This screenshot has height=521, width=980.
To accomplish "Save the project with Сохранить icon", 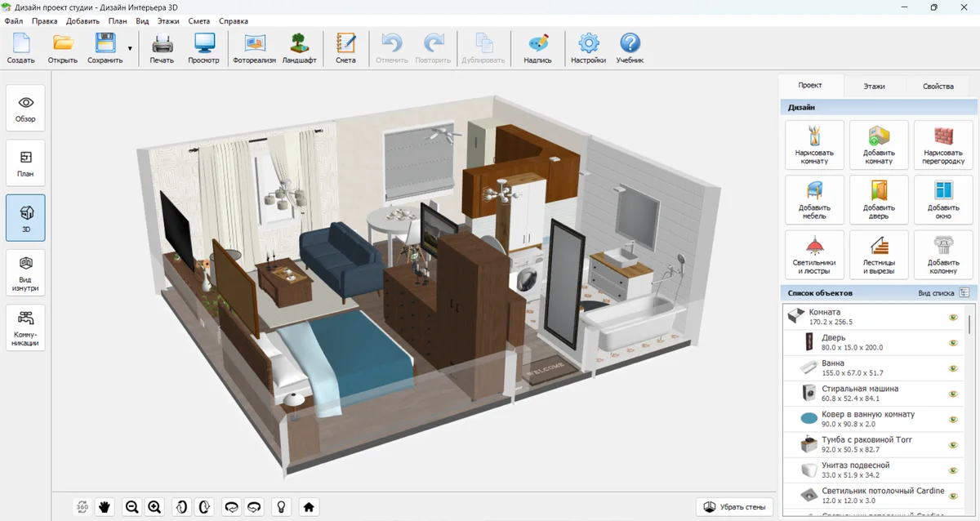I will coord(105,48).
